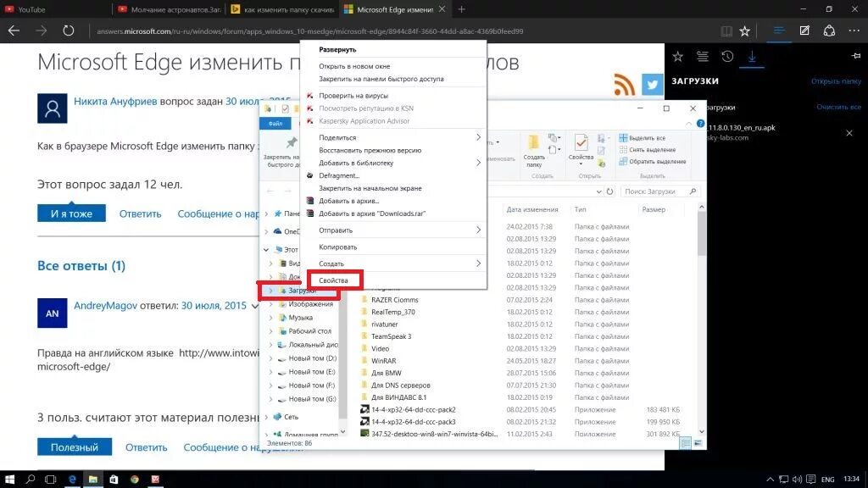Switch to the YouTube tab
Screen dimensions: 868x488
31,9
